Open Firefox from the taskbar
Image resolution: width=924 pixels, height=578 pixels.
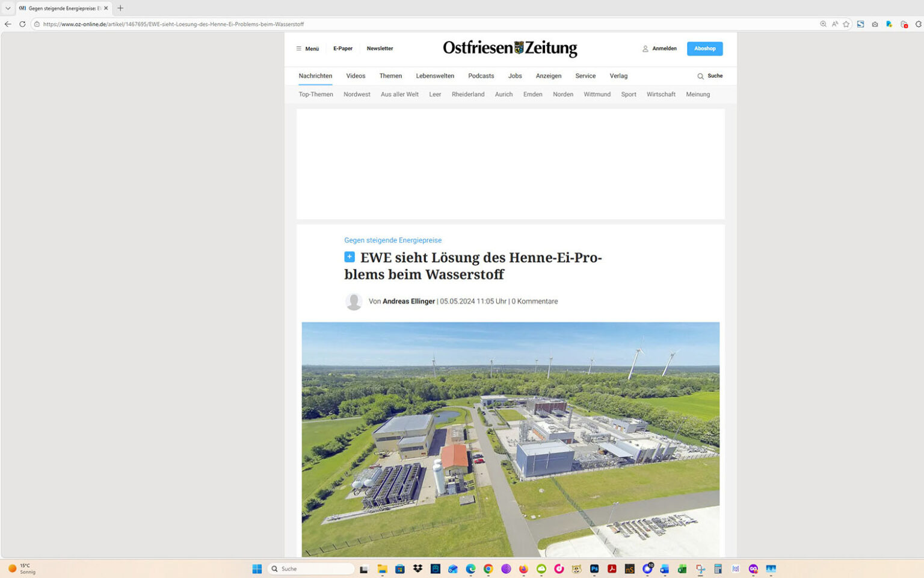tap(523, 569)
